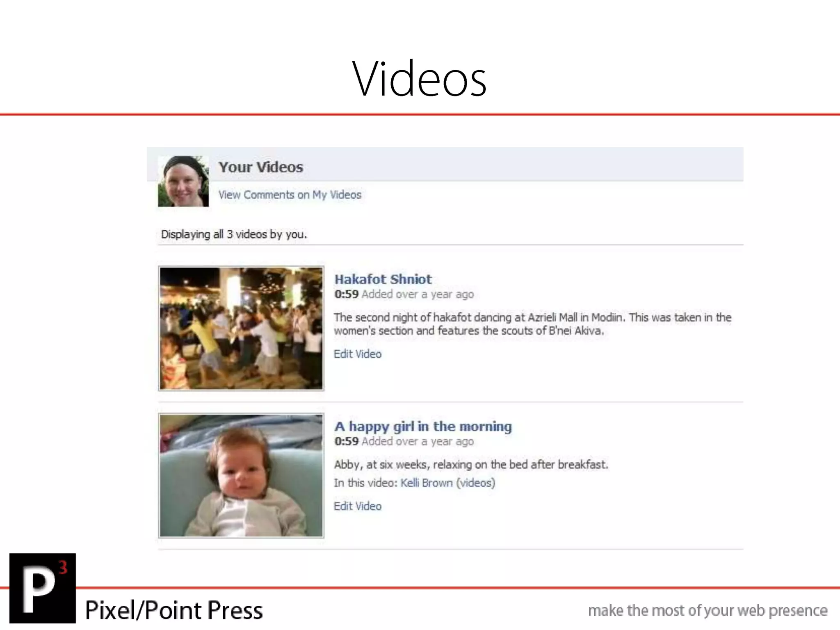This screenshot has height=630, width=840.
Task: Open 'A happy girl in the morning' title
Action: pyautogui.click(x=423, y=427)
